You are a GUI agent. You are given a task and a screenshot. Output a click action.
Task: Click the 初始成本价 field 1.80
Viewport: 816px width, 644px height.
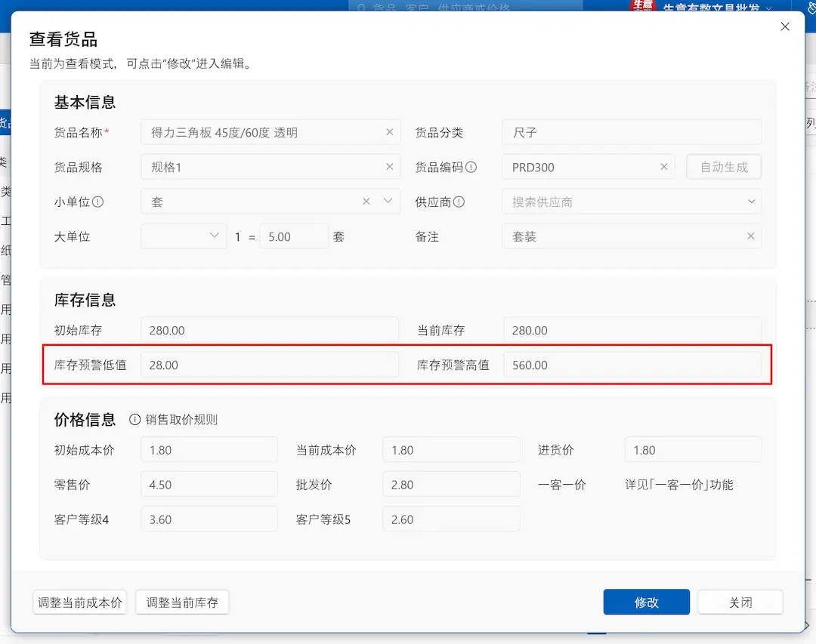pos(209,450)
